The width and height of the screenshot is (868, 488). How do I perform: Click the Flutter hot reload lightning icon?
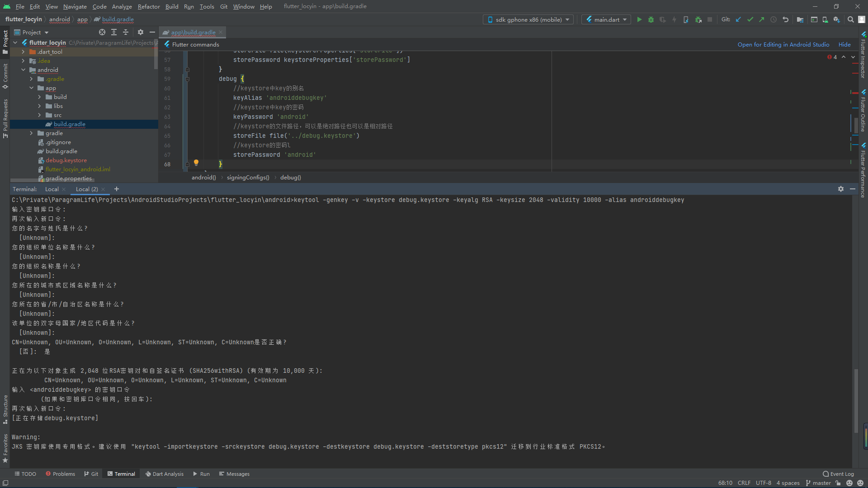(675, 19)
